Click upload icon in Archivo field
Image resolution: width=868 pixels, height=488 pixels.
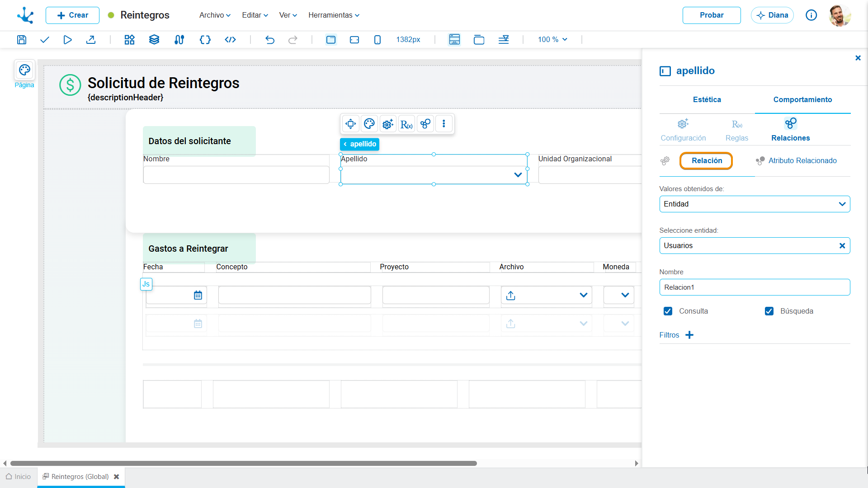click(x=511, y=295)
